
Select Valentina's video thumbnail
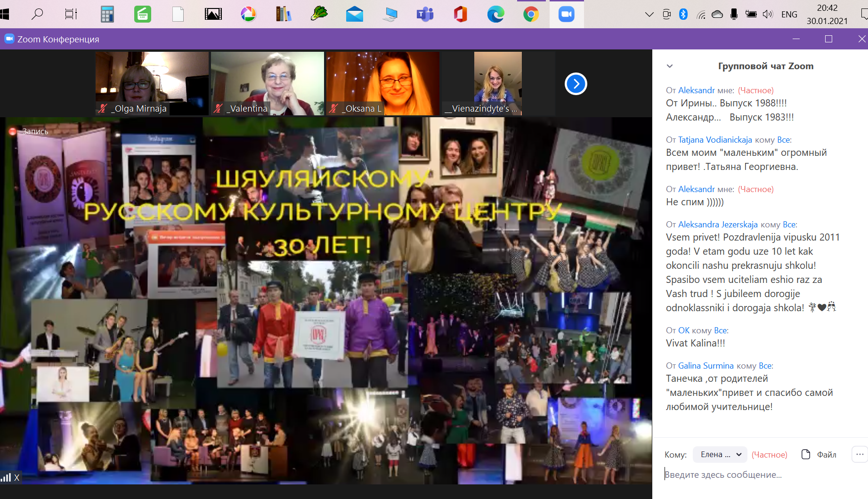pos(267,83)
